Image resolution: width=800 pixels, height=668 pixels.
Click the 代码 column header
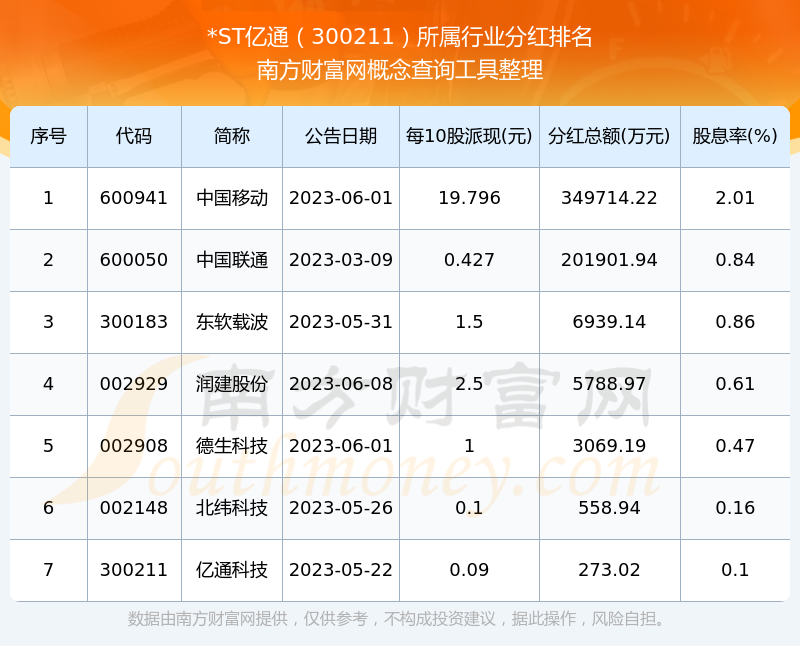coord(134,136)
